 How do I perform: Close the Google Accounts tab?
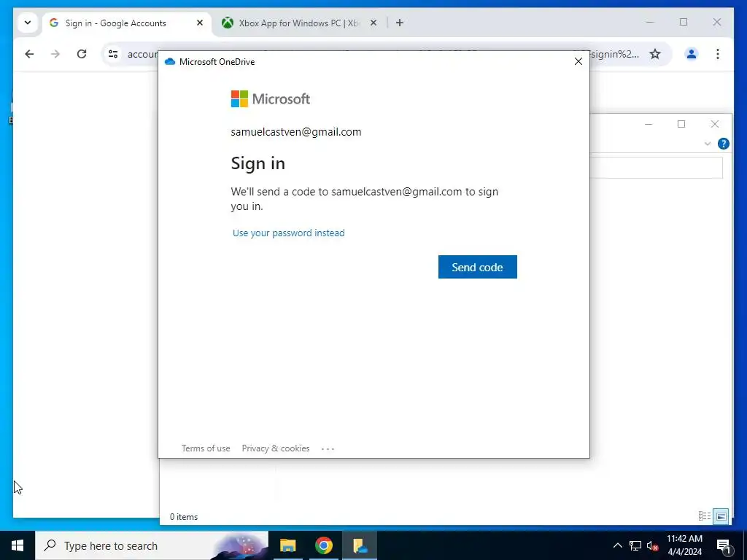(x=200, y=23)
